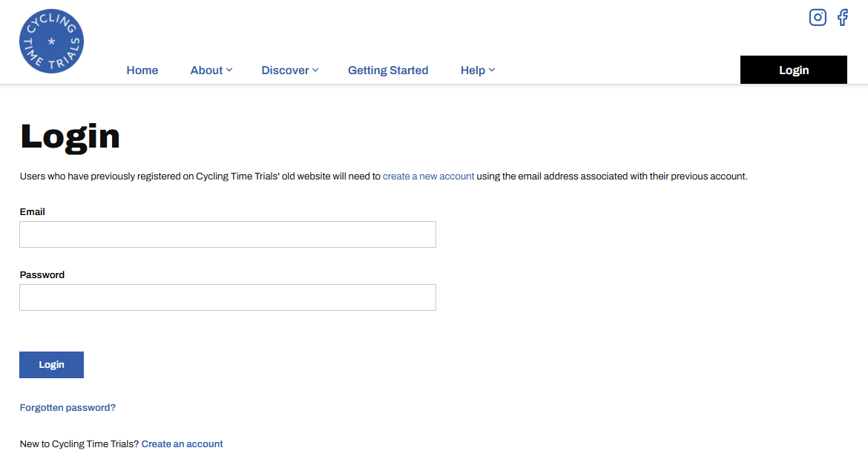The height and width of the screenshot is (465, 868).
Task: Open the Forgotten password? link
Action: (68, 408)
